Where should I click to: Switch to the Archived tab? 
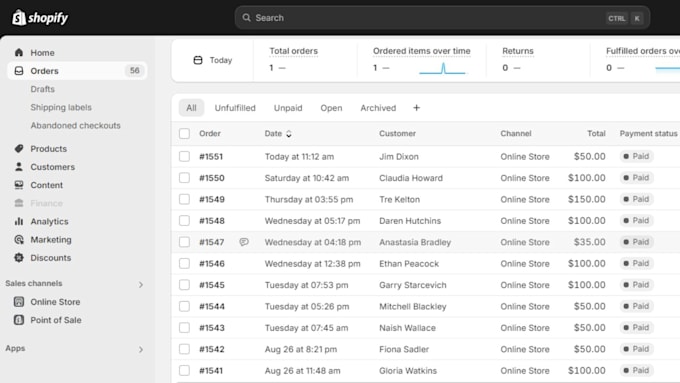pyautogui.click(x=378, y=108)
